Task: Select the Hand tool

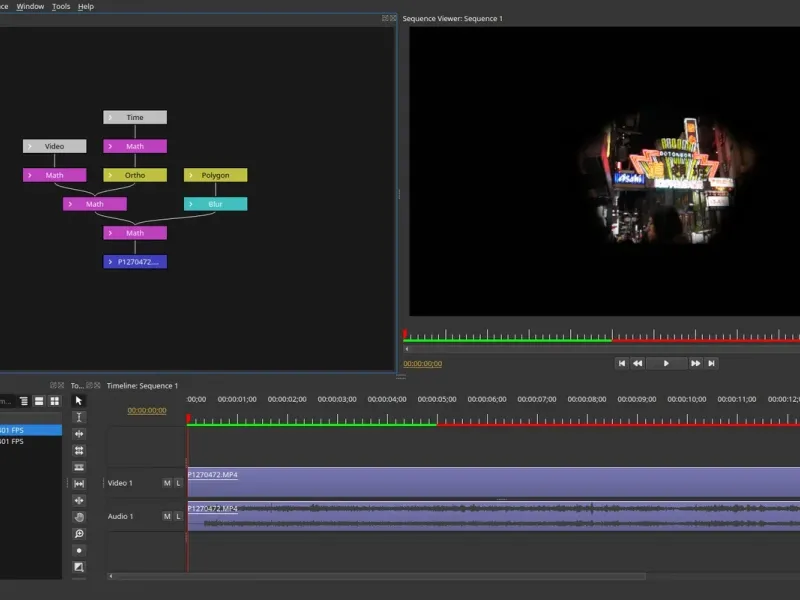Action: click(x=79, y=517)
